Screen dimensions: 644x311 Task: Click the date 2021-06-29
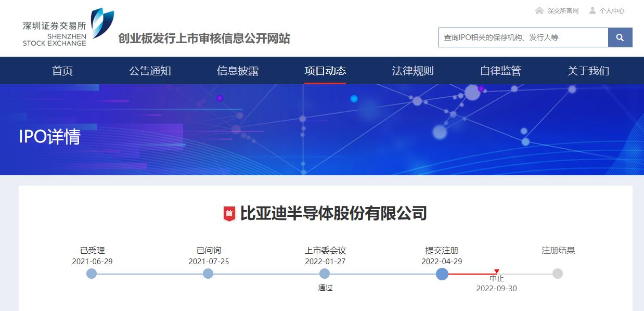pos(92,262)
